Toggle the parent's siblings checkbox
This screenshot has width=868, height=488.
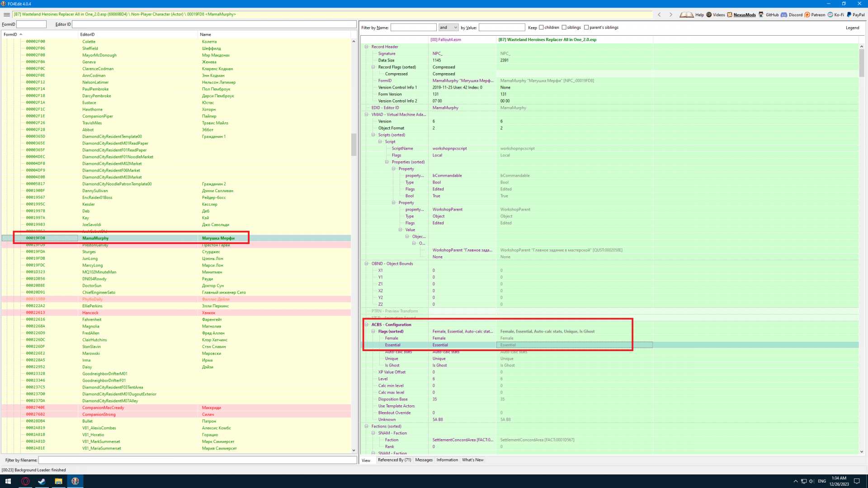[x=586, y=28]
